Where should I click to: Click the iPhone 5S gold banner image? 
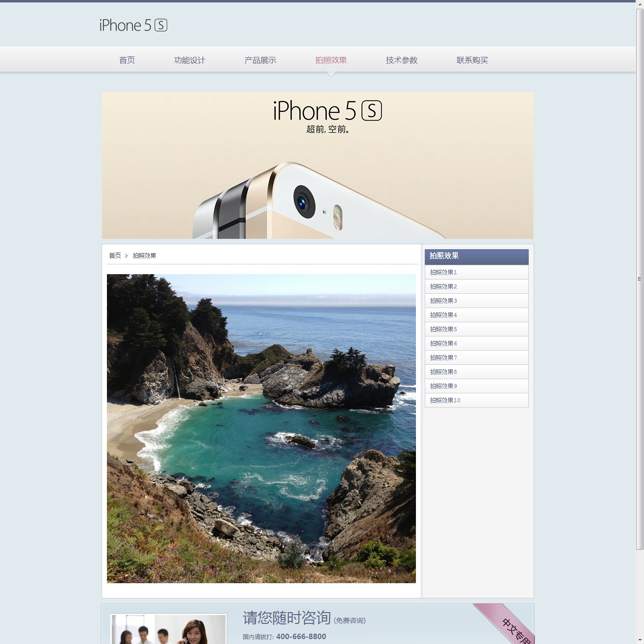tap(317, 165)
